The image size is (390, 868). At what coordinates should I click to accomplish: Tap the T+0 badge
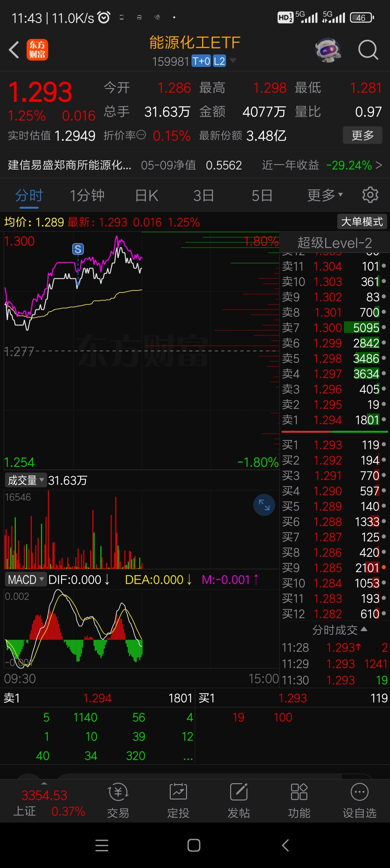tap(201, 61)
